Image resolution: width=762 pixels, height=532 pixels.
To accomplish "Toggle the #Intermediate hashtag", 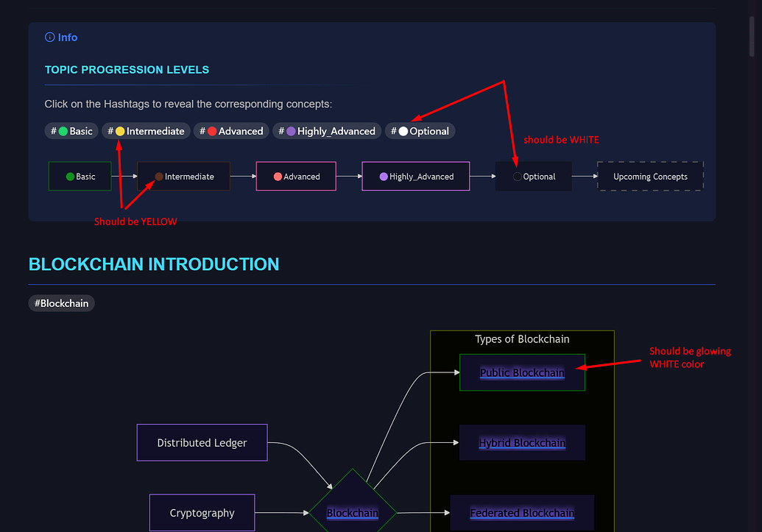I will [146, 130].
